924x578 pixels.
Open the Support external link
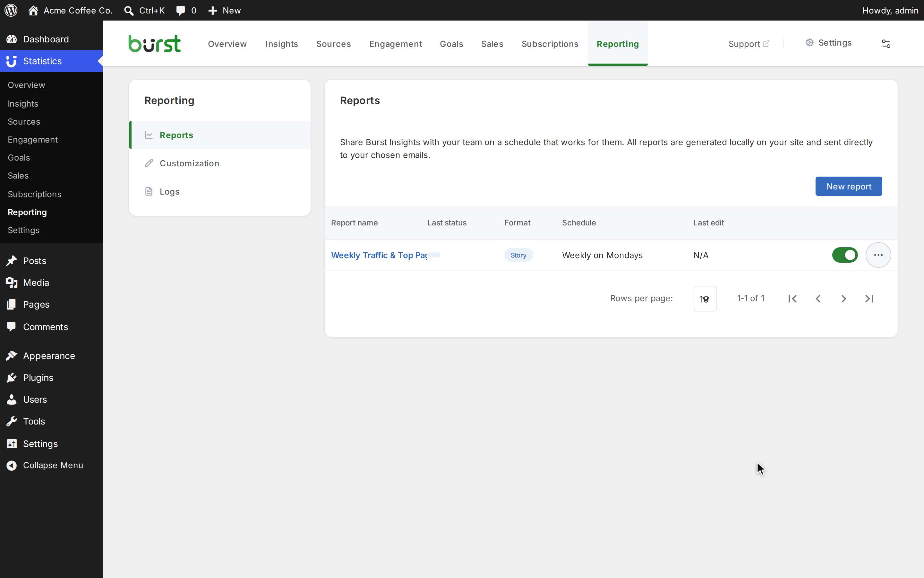(x=749, y=44)
